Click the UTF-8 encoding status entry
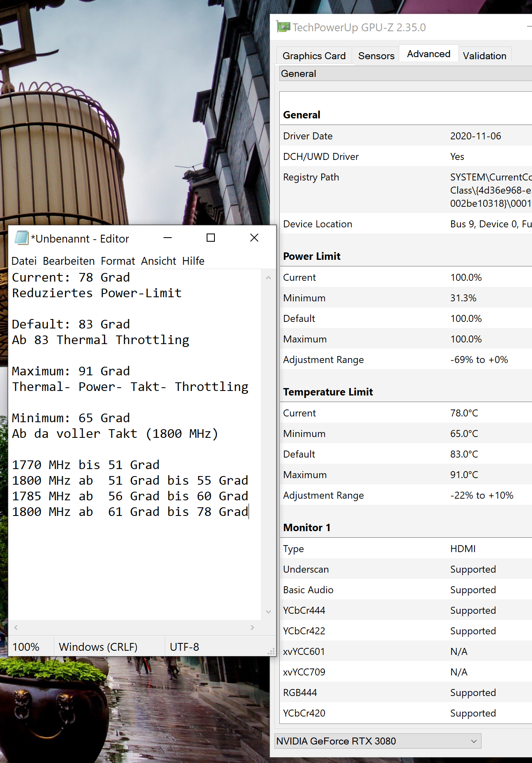 coord(184,647)
